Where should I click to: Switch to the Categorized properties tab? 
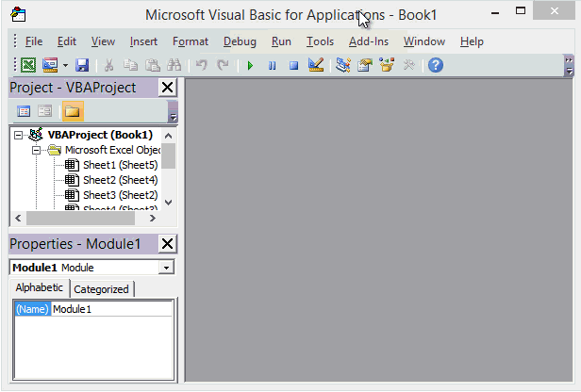[101, 289]
